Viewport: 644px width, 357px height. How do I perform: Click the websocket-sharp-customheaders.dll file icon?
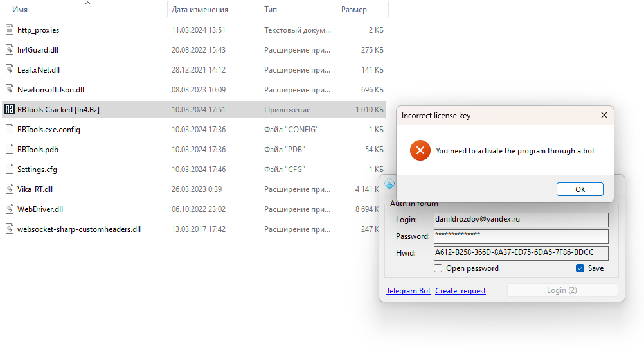point(10,229)
